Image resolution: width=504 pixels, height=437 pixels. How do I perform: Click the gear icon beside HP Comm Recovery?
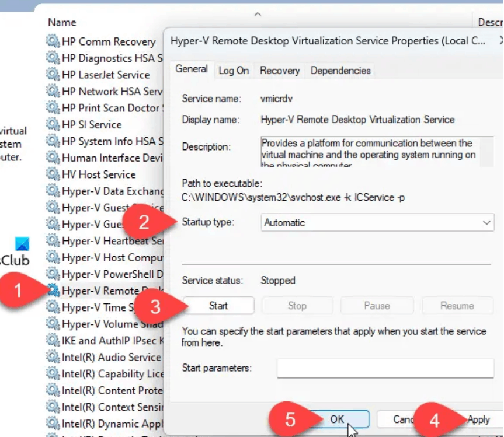[53, 41]
